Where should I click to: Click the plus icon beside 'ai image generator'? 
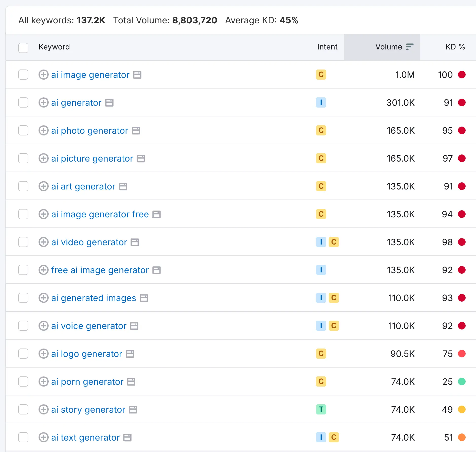point(43,75)
